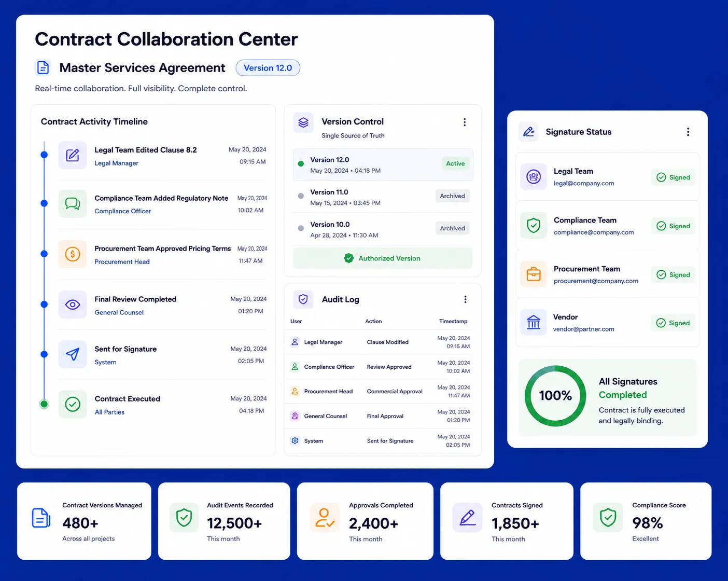The image size is (728, 581).
Task: Click the shield icon in Audit Log header
Action: click(x=303, y=299)
